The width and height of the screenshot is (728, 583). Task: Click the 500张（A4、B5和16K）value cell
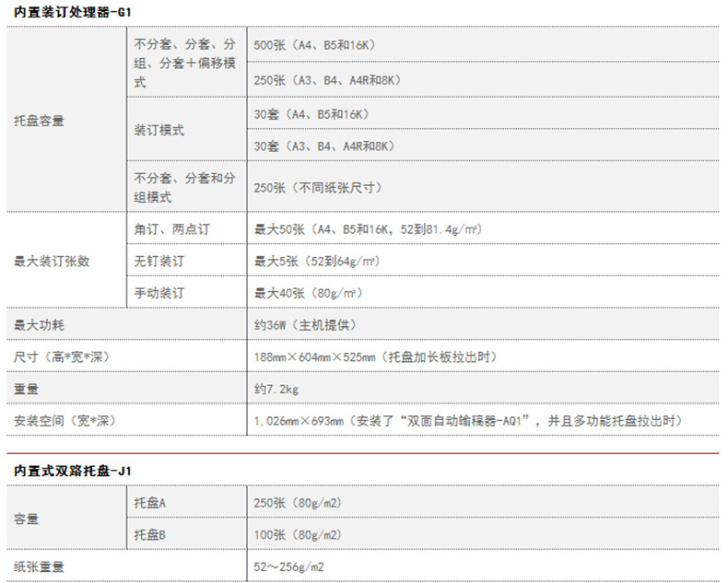click(313, 45)
